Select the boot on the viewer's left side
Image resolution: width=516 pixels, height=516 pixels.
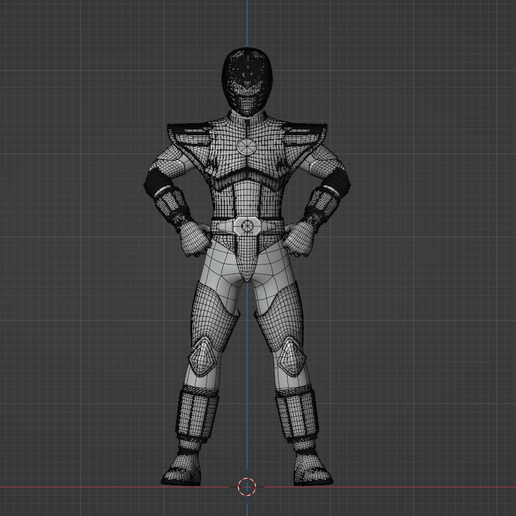182,467
